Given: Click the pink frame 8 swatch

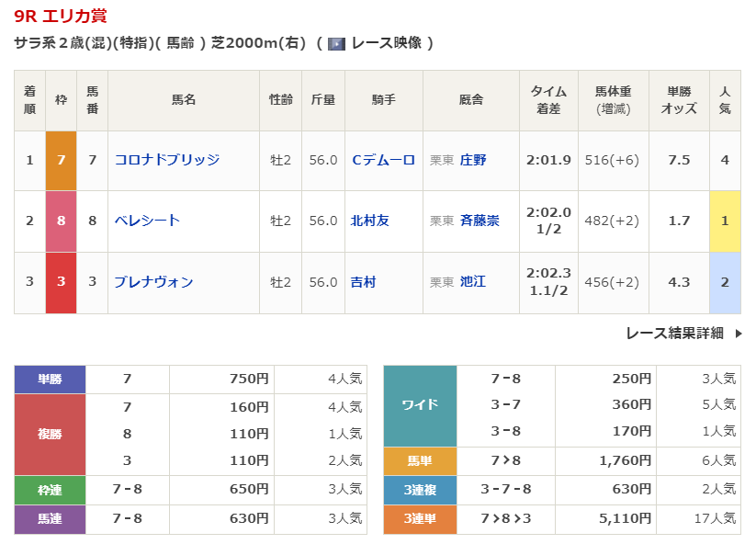Looking at the screenshot, I should point(61,221).
